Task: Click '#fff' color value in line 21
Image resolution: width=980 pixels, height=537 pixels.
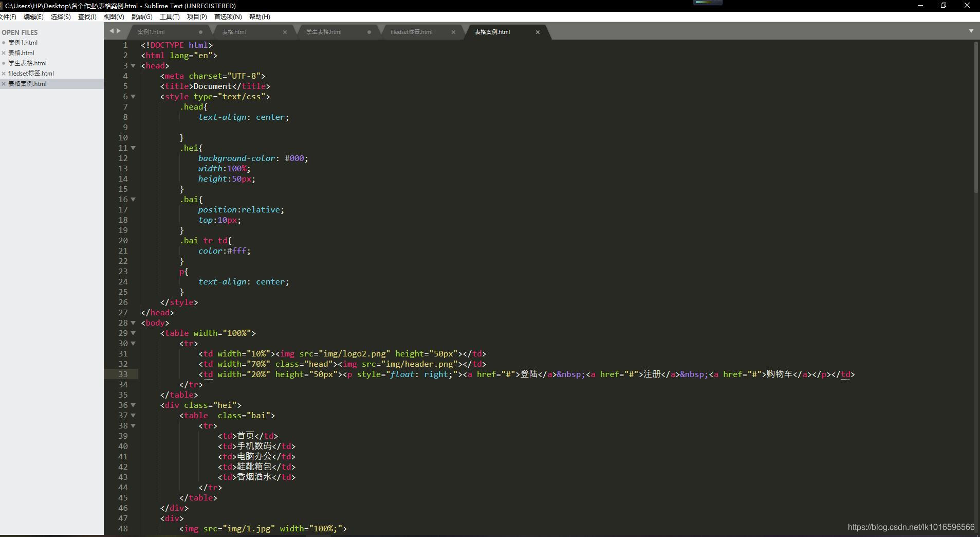Action: (x=237, y=251)
